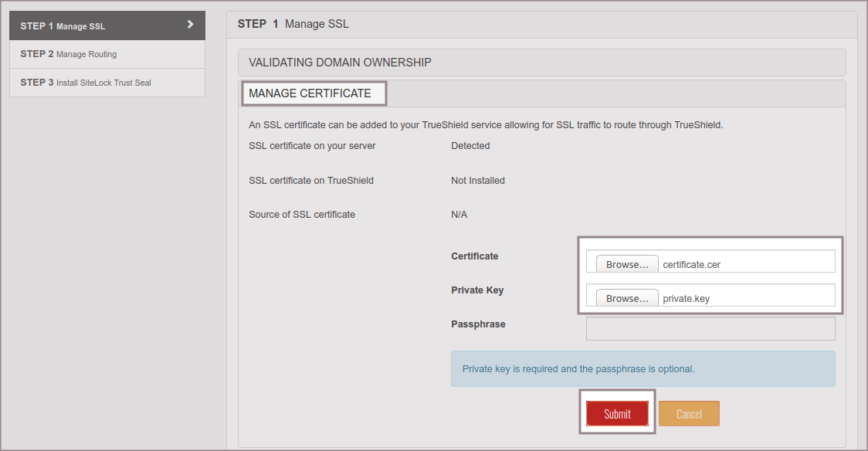
Task: Focus the Passphrase input box
Action: [x=710, y=328]
